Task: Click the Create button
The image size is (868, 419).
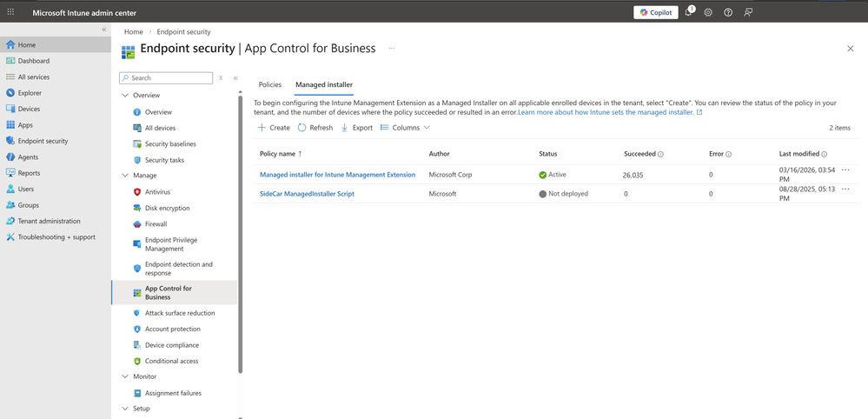Action: (x=274, y=128)
